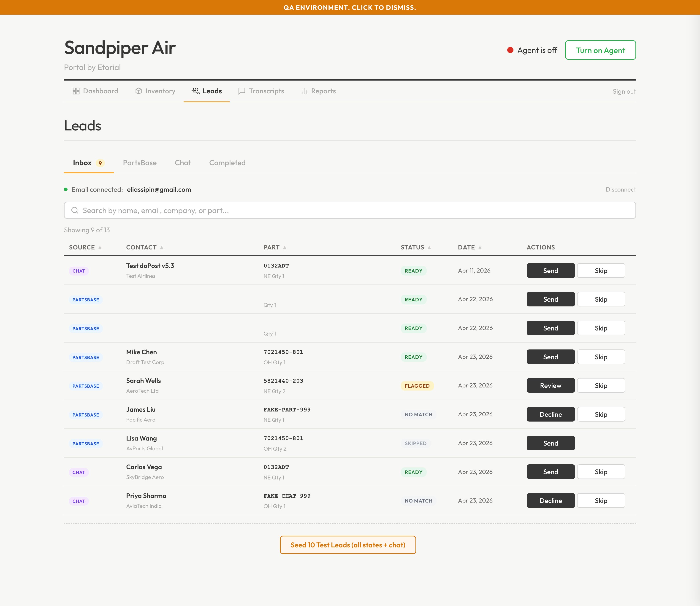Review the Sarah Wells flagged lead

click(x=551, y=386)
